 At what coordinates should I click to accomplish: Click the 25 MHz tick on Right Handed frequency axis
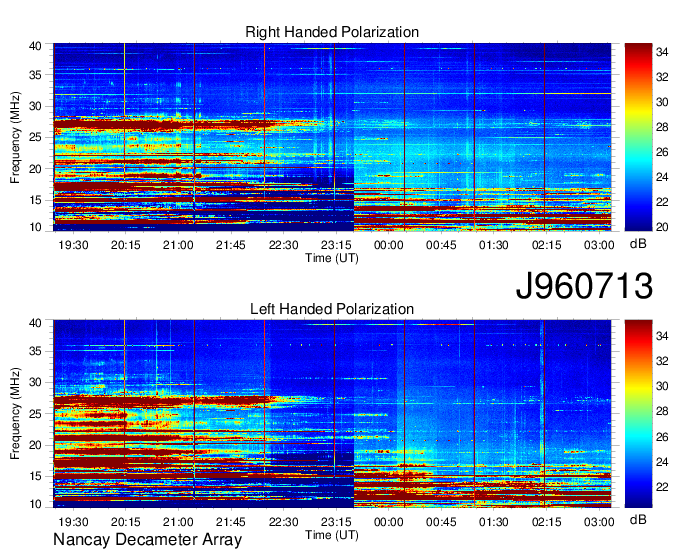35,137
